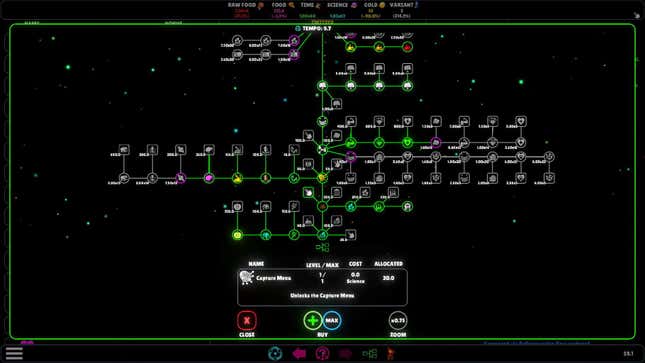Close the skill tree with red X

tap(247, 321)
